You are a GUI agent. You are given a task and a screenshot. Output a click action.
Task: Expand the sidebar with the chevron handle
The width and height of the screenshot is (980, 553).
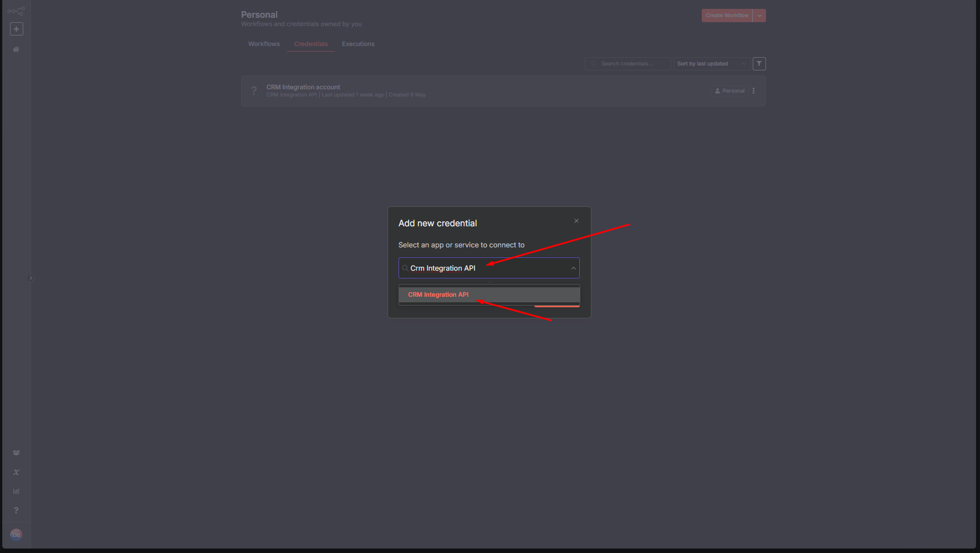click(x=30, y=278)
